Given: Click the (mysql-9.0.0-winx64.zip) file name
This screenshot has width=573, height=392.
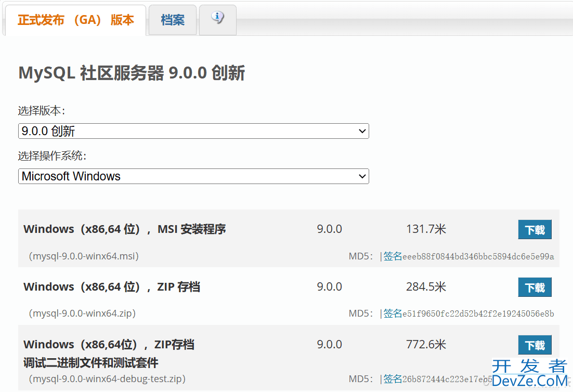Looking at the screenshot, I should point(82,313).
